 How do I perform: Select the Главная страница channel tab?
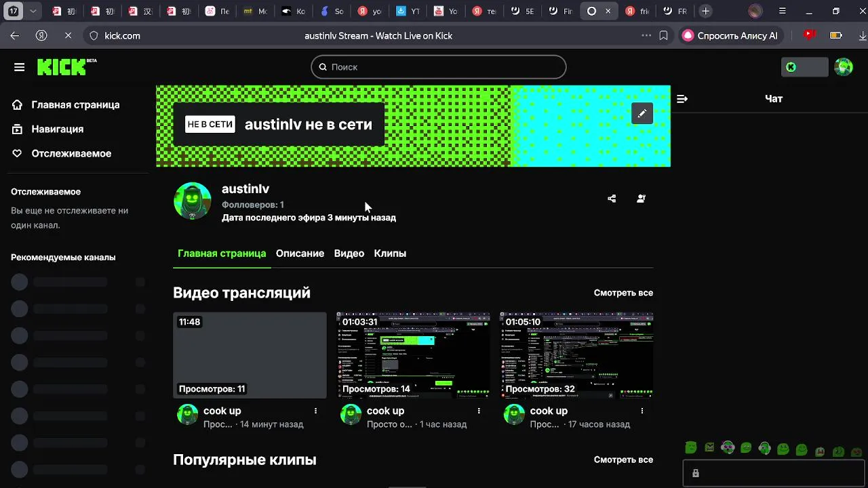point(222,253)
